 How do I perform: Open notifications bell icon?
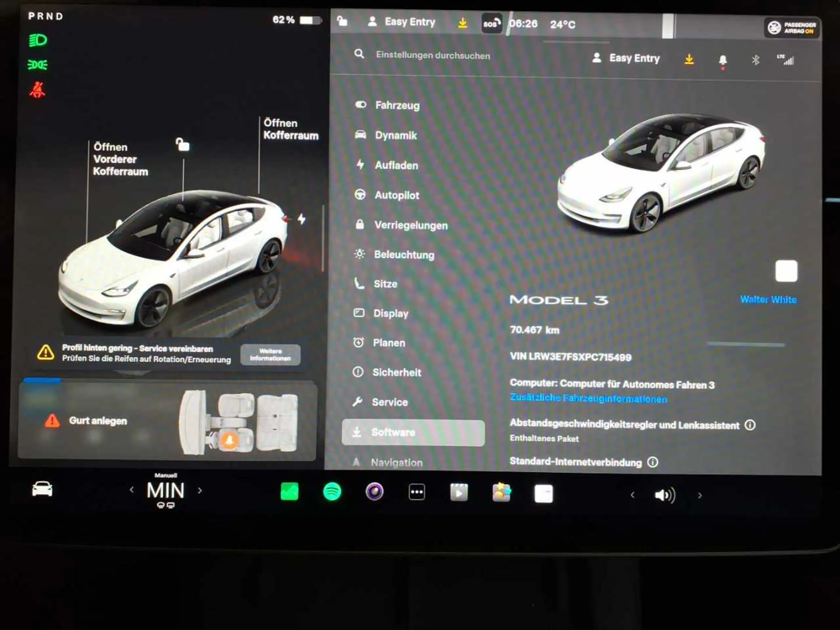[x=723, y=61]
